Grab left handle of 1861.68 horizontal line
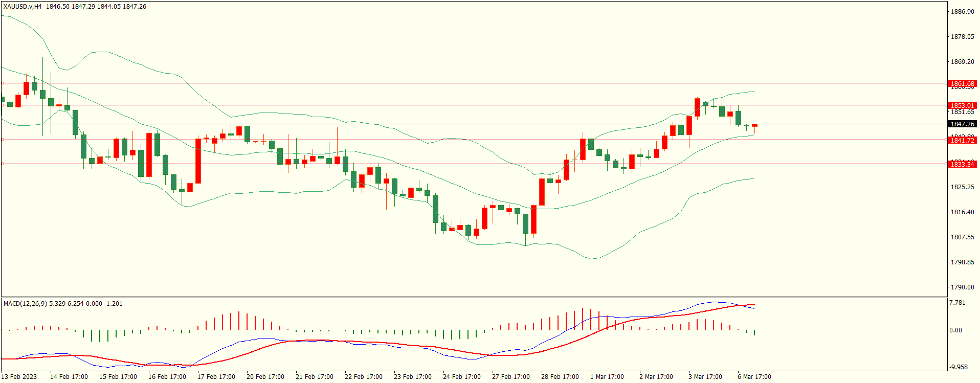980x383 pixels. (3, 83)
